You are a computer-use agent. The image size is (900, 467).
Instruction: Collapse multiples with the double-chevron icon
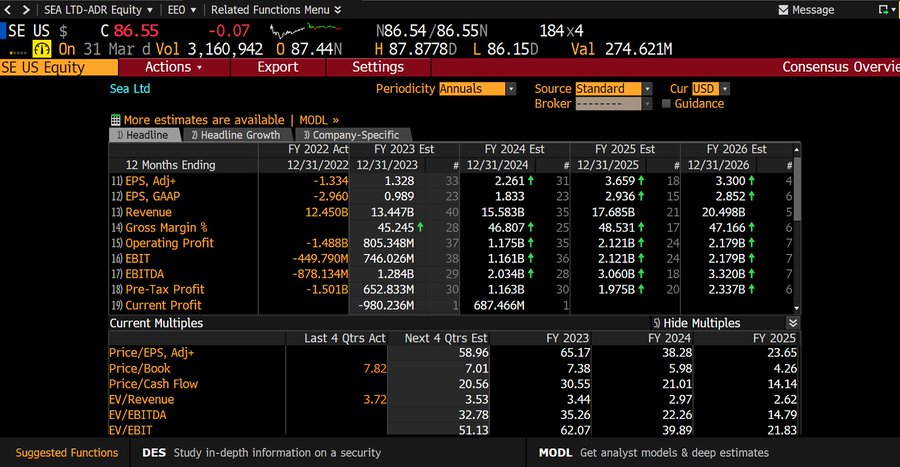(793, 323)
